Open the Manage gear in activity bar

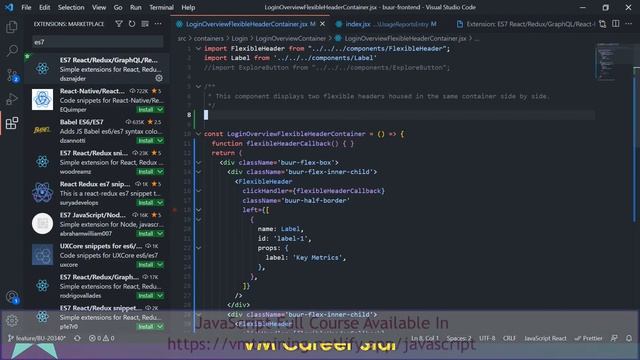click(12, 320)
